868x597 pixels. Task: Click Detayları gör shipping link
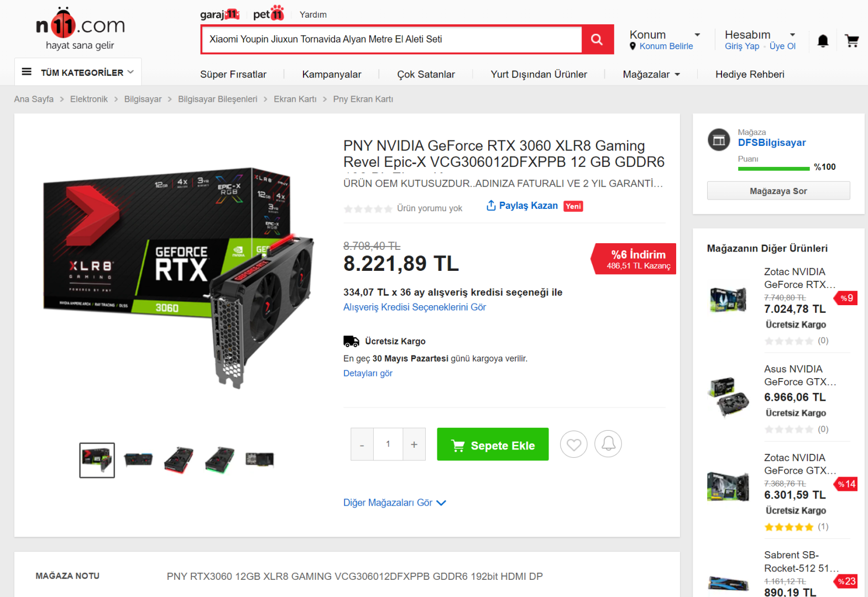pyautogui.click(x=368, y=374)
